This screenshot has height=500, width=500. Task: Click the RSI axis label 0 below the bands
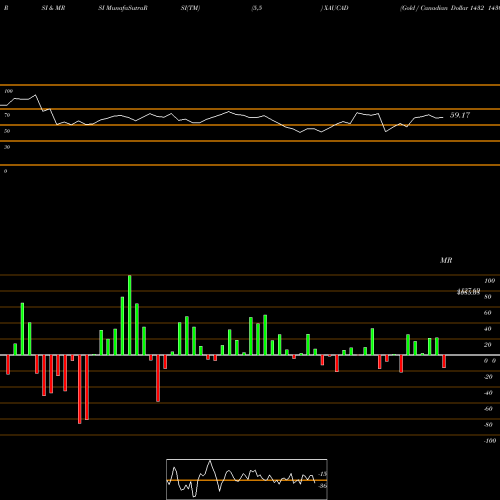(5, 171)
